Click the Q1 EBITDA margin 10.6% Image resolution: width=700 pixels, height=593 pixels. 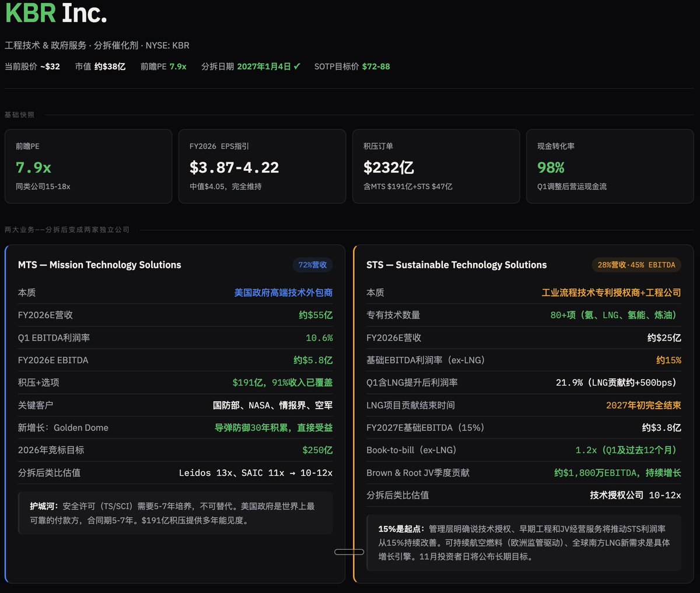[x=319, y=338]
